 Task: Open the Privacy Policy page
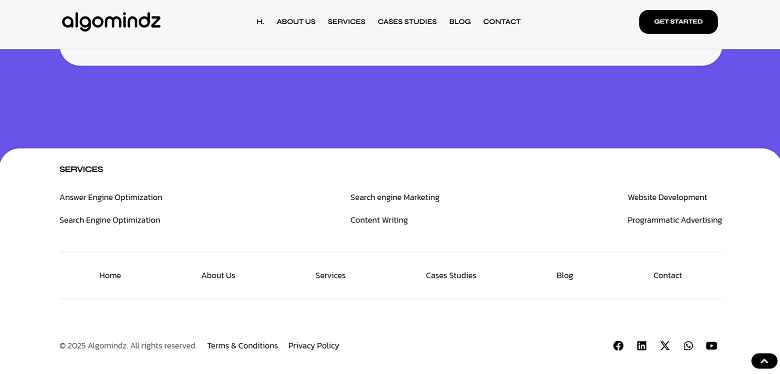pos(314,346)
